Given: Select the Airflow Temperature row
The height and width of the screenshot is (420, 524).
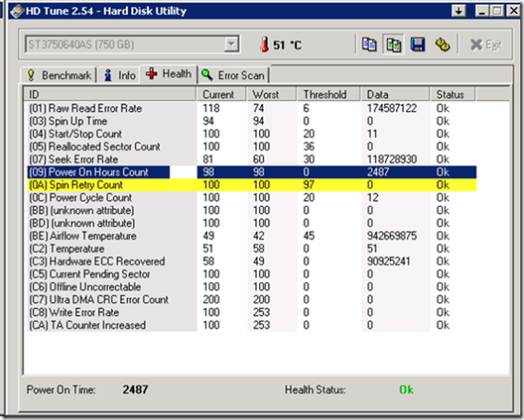Looking at the screenshot, I should 252,236.
